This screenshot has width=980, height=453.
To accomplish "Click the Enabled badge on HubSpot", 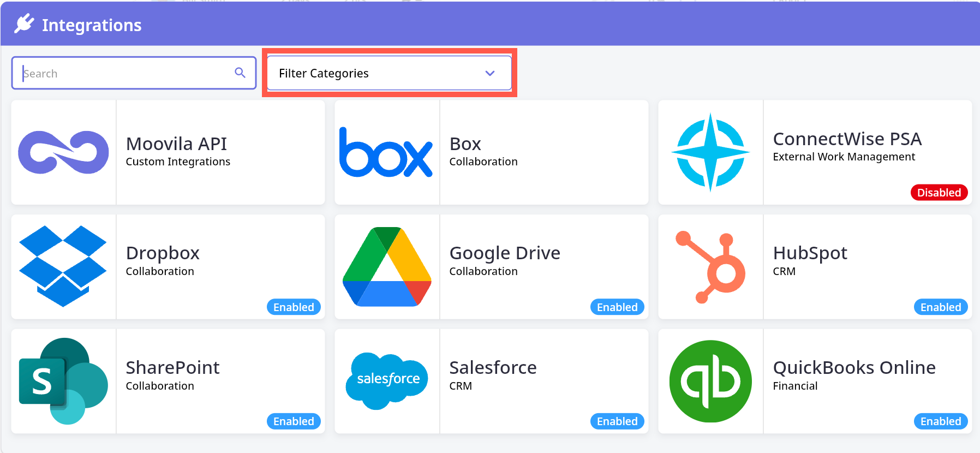I will tap(941, 307).
